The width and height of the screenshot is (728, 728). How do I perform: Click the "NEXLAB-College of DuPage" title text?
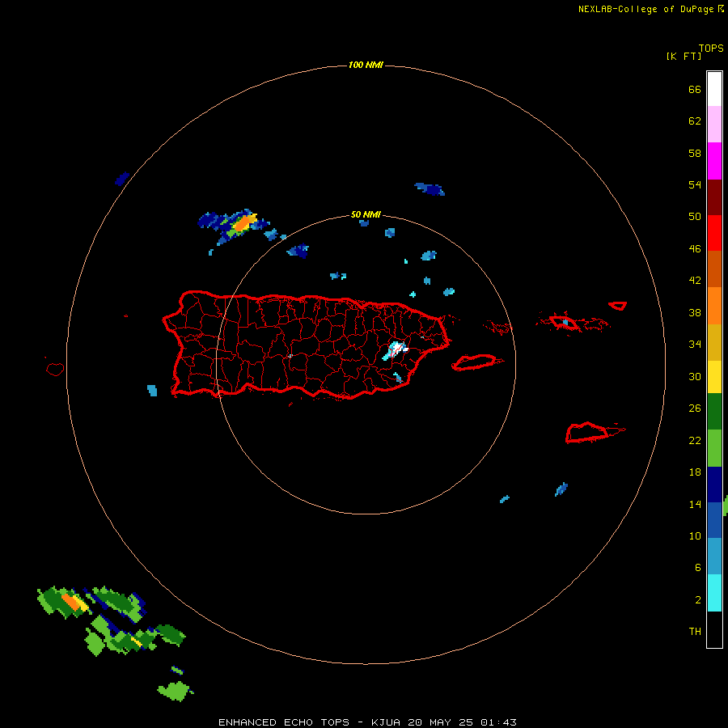646,9
